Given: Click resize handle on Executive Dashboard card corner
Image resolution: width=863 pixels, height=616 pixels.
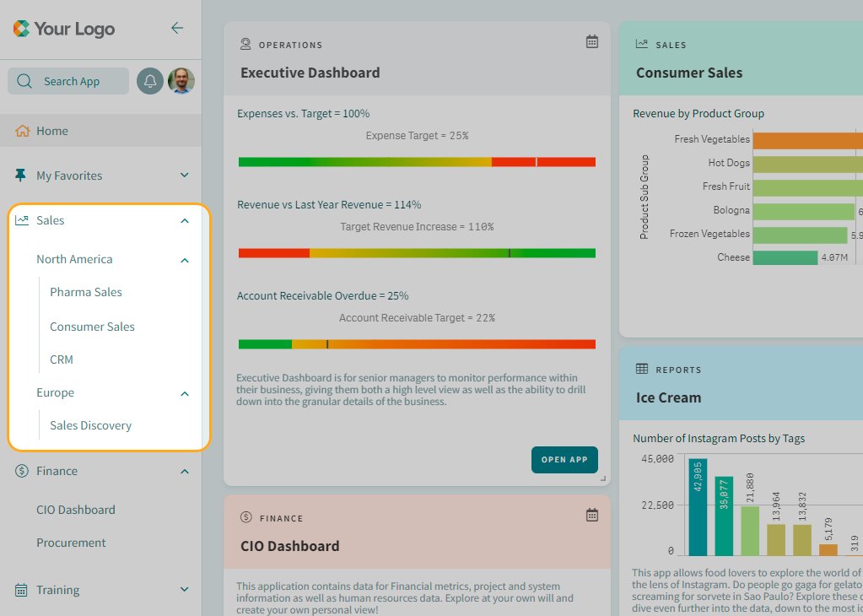Looking at the screenshot, I should click(603, 479).
